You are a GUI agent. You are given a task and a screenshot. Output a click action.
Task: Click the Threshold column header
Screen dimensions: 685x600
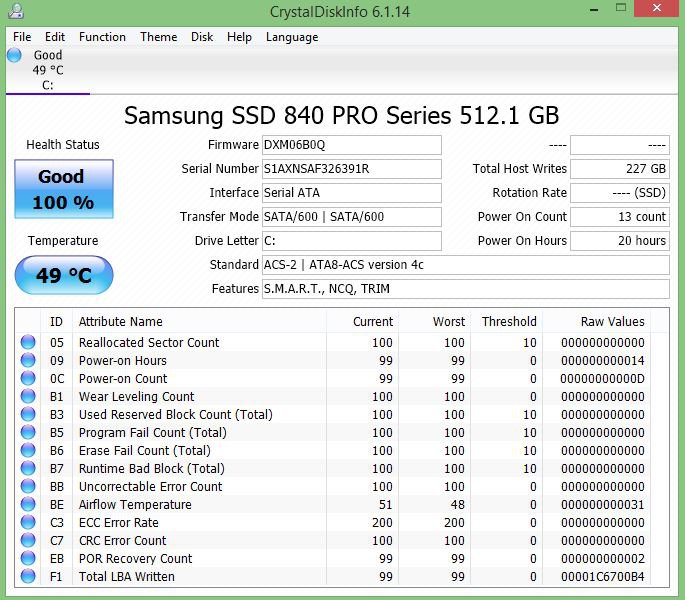coord(509,322)
